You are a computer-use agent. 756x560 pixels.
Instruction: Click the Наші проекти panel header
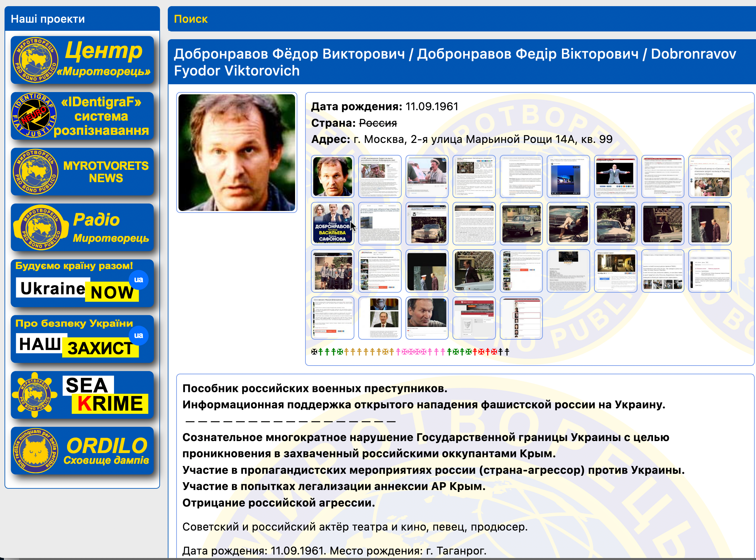48,19
